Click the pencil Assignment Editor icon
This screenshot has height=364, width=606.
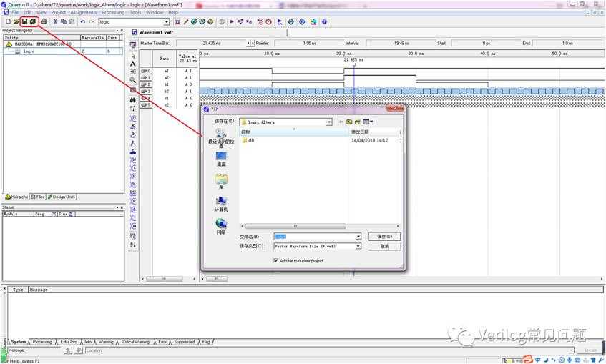click(186, 22)
